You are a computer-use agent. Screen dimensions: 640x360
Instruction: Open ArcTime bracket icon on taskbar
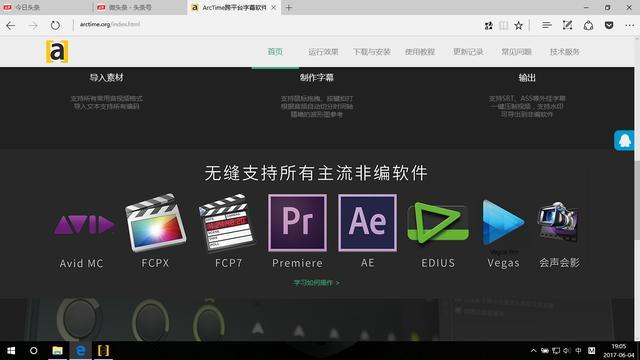pyautogui.click(x=103, y=350)
